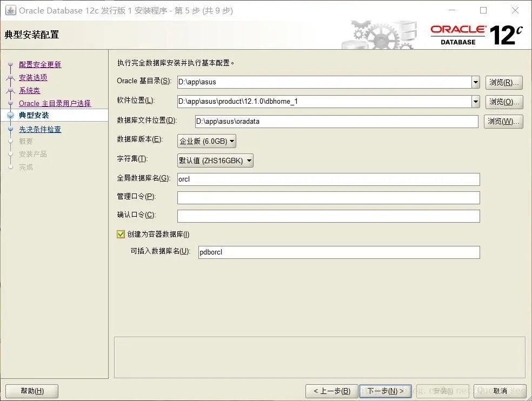Open the Oracle 主目录用户选择 step link
This screenshot has width=532, height=401.
55,103
